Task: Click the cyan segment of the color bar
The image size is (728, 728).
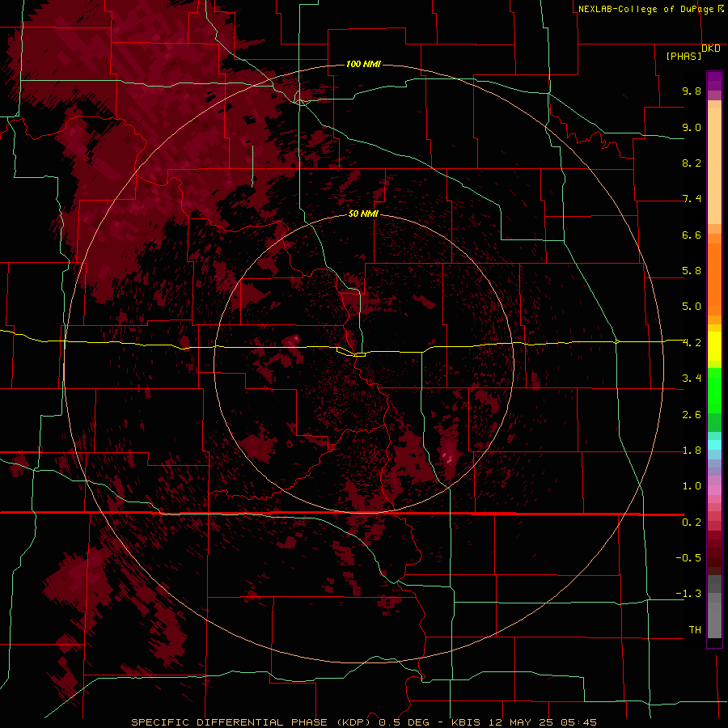Action: (714, 445)
